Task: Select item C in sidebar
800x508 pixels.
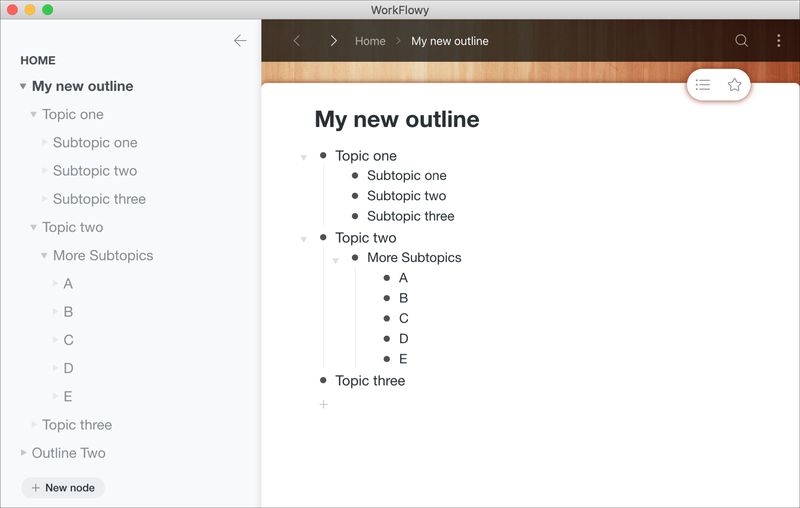Action: tap(68, 340)
